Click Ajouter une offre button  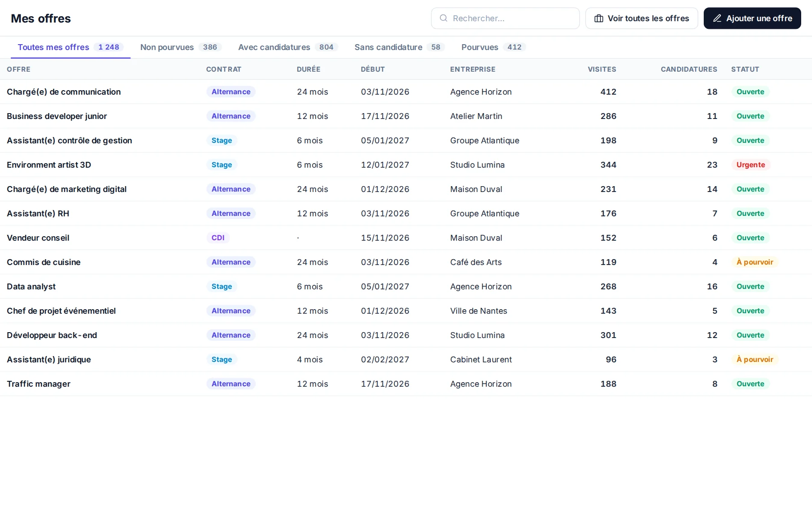(752, 18)
